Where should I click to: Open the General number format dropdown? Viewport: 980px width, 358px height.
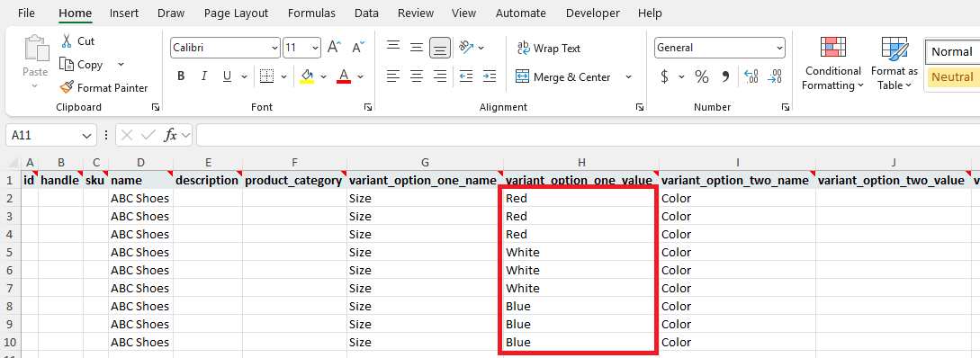click(x=779, y=48)
